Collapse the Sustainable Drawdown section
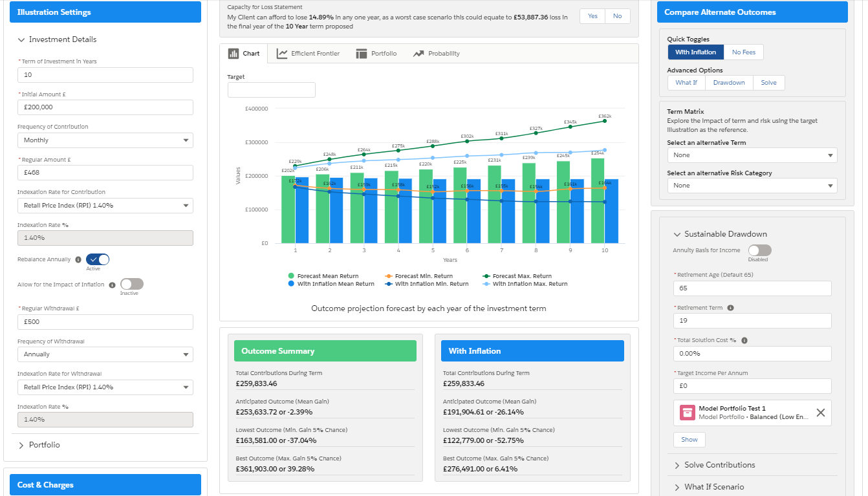The width and height of the screenshot is (868, 496). tap(720, 234)
